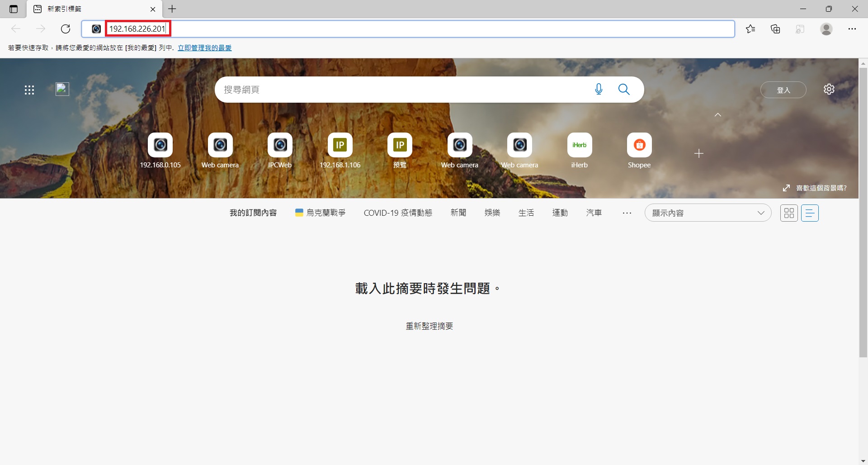The image size is (868, 465).
Task: Click the browser profile avatar icon
Action: point(826,29)
